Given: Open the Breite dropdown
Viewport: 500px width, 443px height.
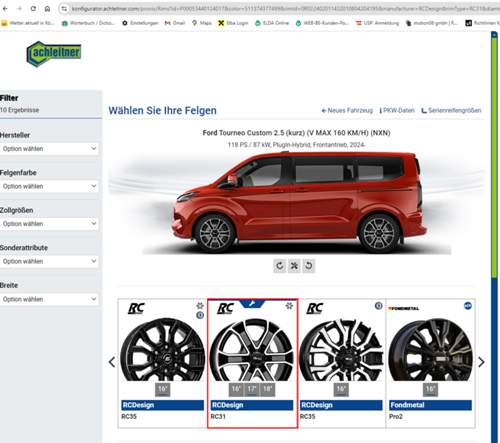Looking at the screenshot, I should [49, 299].
